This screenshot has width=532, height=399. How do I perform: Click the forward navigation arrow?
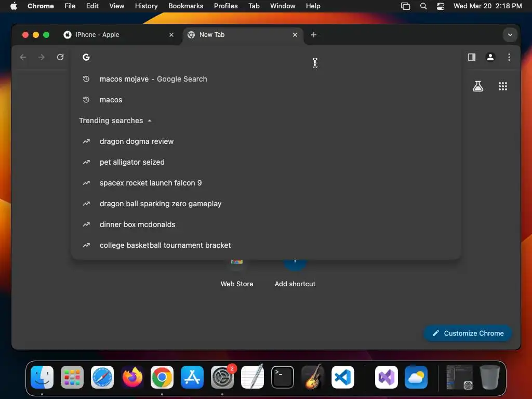click(42, 57)
